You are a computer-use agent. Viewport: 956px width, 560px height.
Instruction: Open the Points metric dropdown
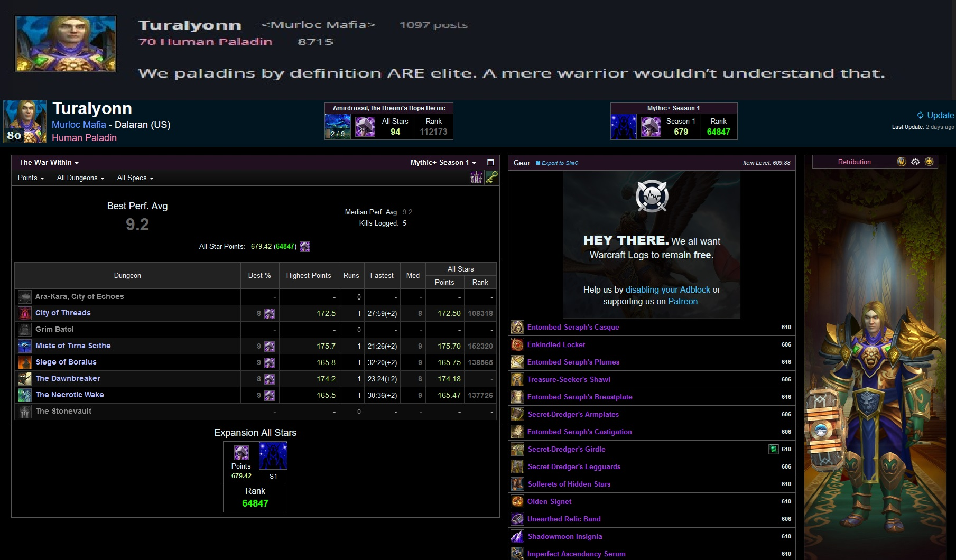[x=31, y=178]
